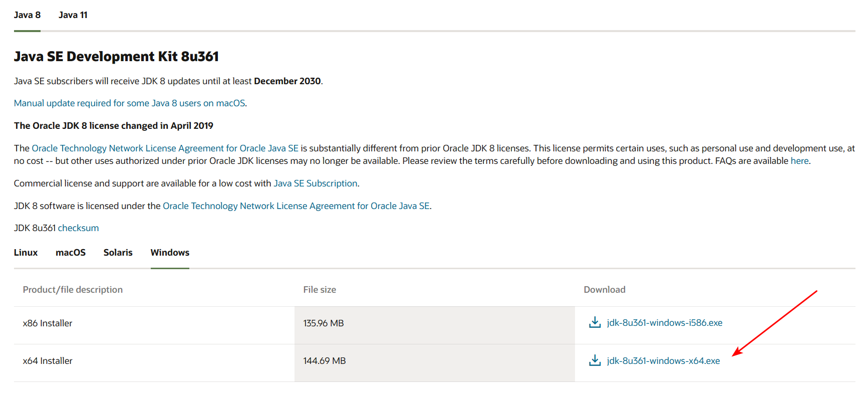Open the license agreement link after 'The'
Screen dimensions: 868x393
click(165, 148)
